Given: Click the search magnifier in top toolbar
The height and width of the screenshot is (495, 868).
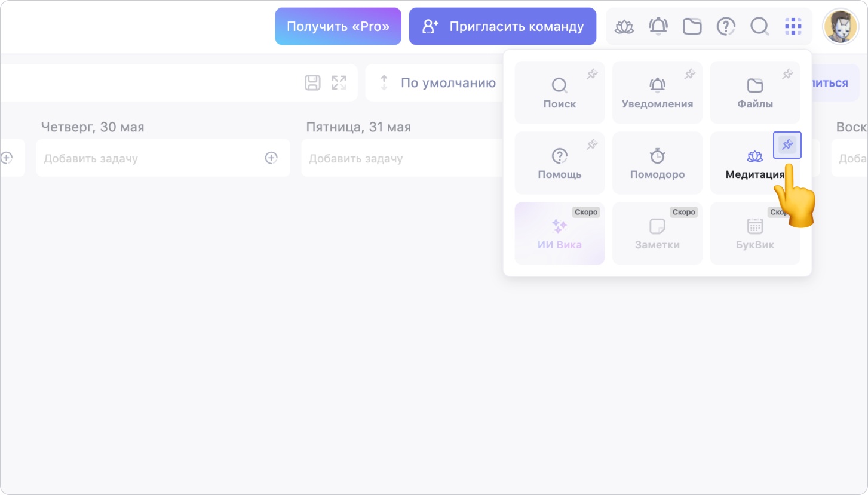Looking at the screenshot, I should (x=759, y=26).
